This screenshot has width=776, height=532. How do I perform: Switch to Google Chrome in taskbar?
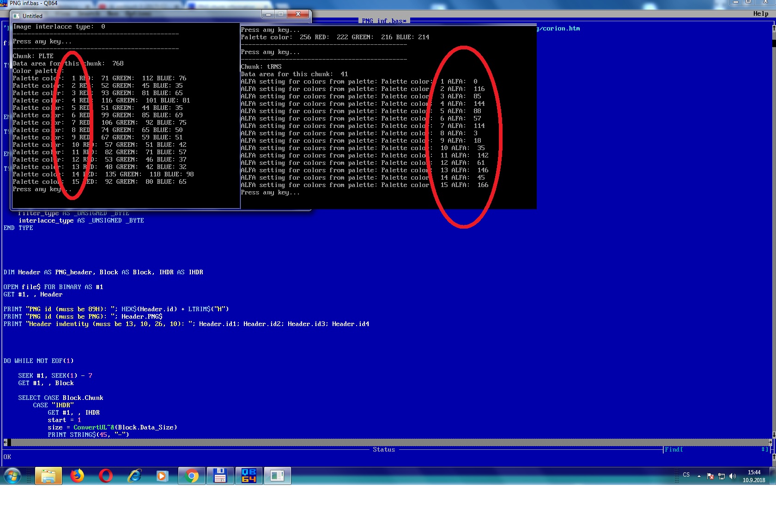[192, 476]
